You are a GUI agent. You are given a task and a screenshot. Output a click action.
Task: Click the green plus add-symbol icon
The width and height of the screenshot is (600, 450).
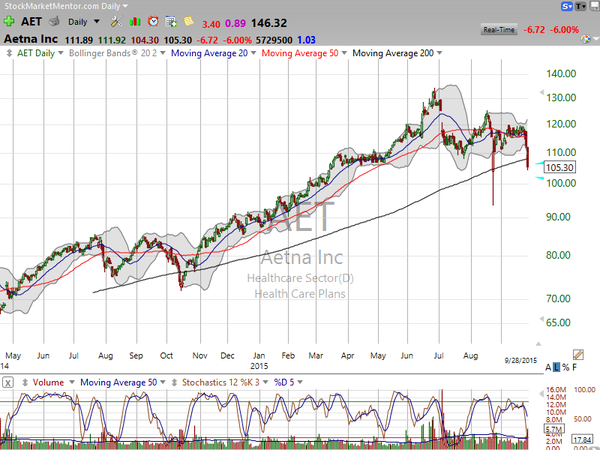click(x=9, y=21)
